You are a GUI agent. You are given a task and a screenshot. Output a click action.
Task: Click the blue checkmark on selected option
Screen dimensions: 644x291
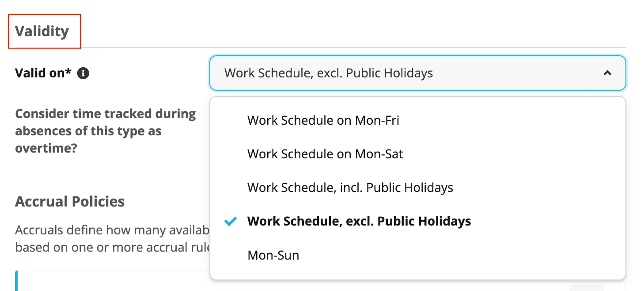pyautogui.click(x=231, y=221)
